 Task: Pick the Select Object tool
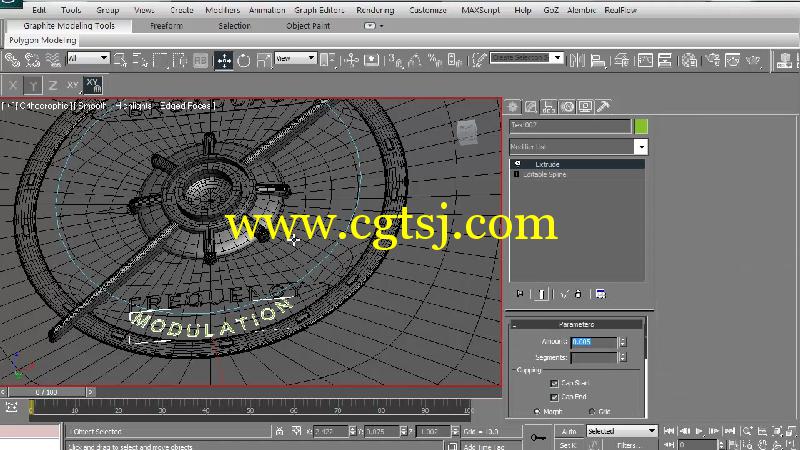click(120, 60)
